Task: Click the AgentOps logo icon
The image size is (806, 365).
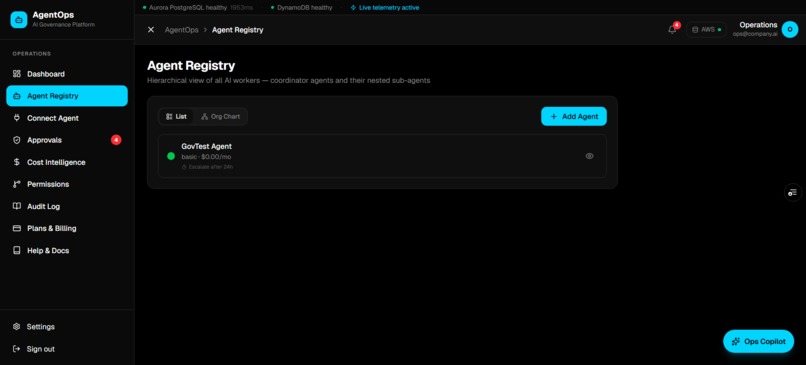Action: click(19, 20)
